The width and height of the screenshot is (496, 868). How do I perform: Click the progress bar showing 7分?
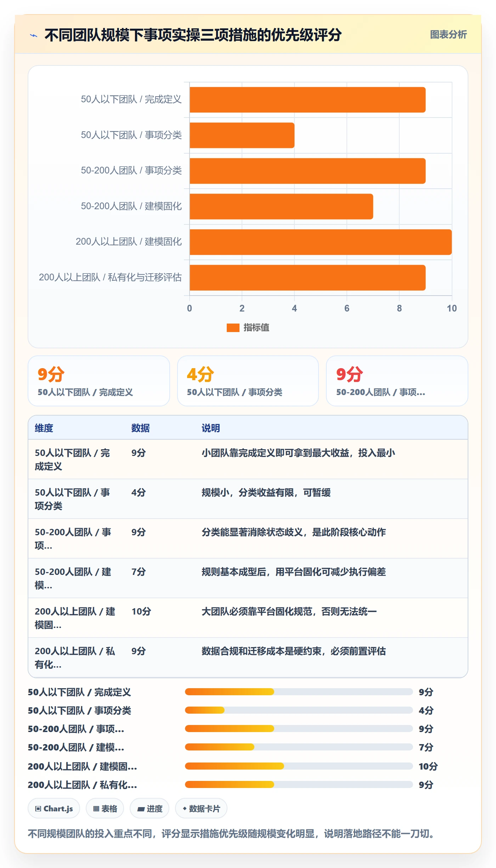(x=299, y=747)
